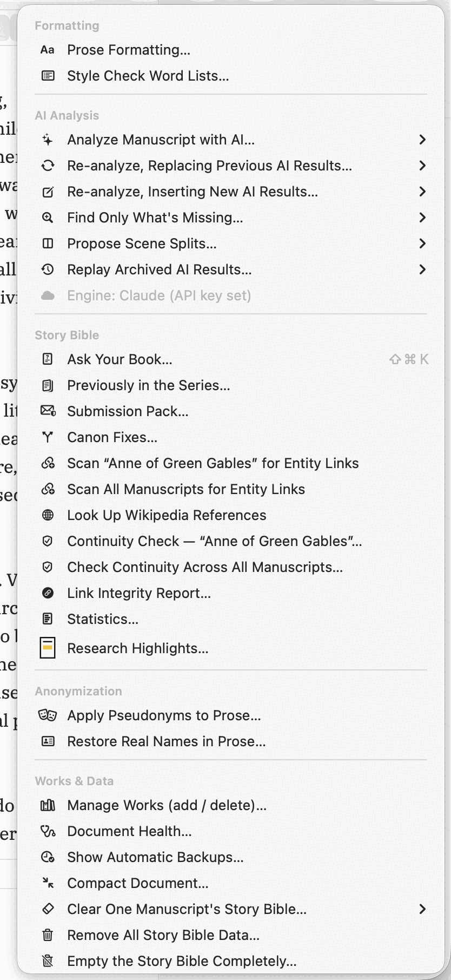Choose Compact Document… label
451x980 pixels.
[138, 883]
